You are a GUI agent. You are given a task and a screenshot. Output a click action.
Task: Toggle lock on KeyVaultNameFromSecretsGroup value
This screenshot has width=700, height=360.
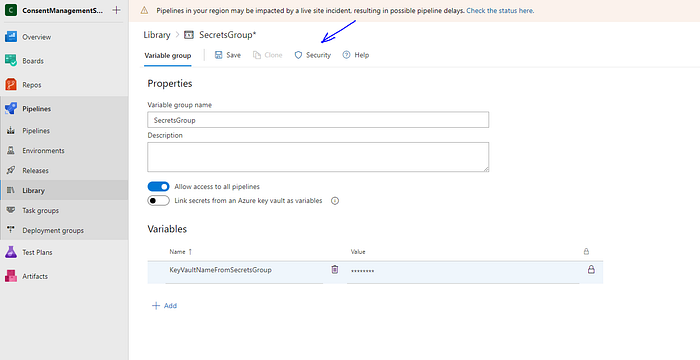tap(591, 269)
